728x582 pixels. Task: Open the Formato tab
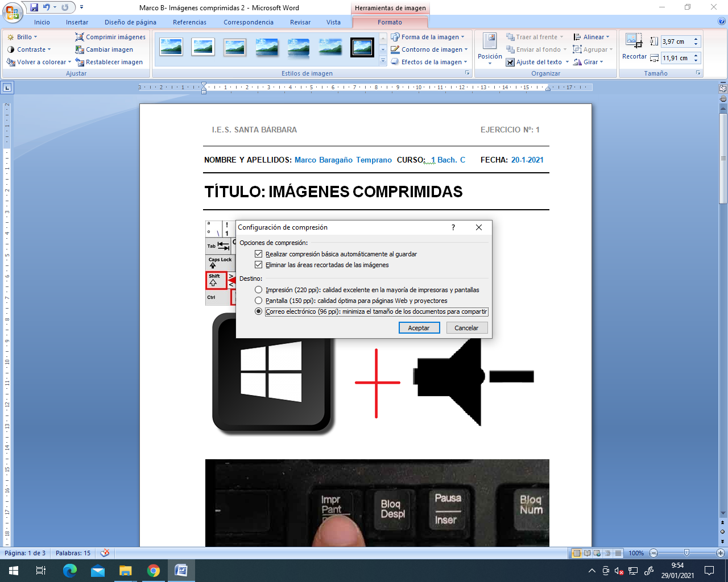click(390, 22)
